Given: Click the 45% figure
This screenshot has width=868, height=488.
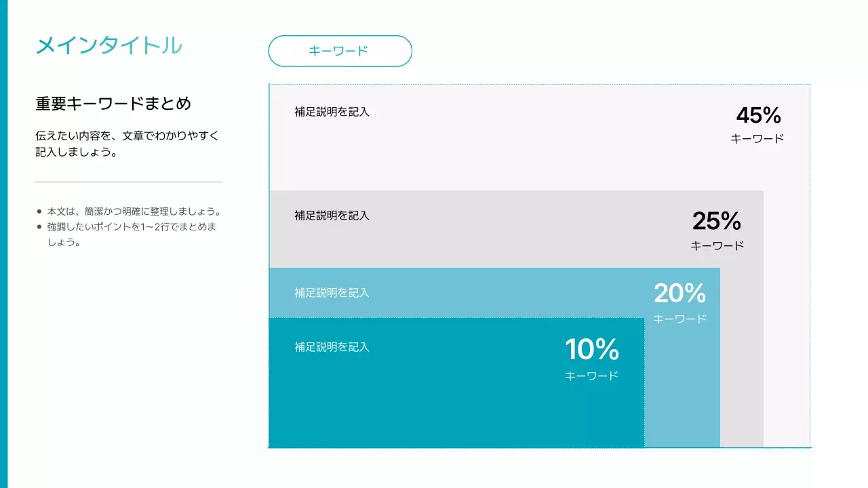Looking at the screenshot, I should tap(758, 116).
